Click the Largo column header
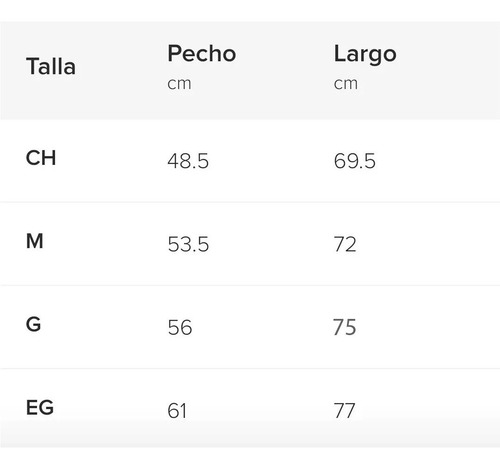The height and width of the screenshot is (469, 500). tap(365, 54)
